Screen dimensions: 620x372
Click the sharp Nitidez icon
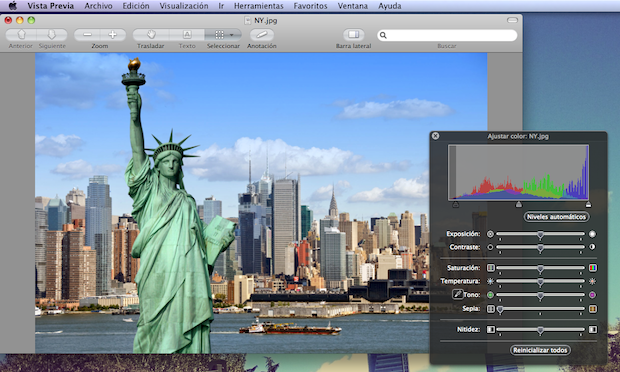click(x=592, y=329)
